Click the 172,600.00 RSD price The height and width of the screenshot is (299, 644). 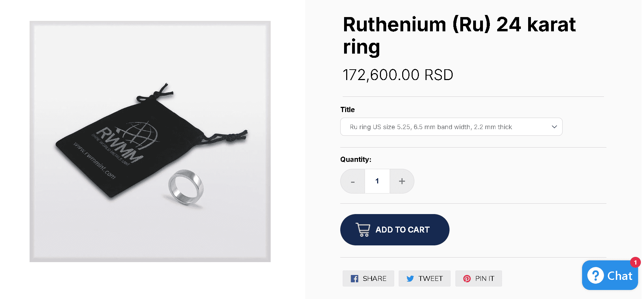pyautogui.click(x=398, y=75)
